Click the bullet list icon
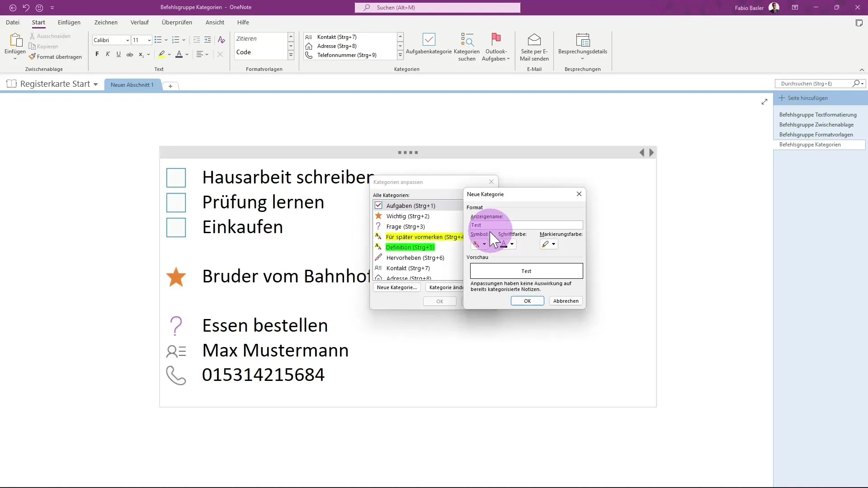This screenshot has width=868, height=488. (158, 40)
